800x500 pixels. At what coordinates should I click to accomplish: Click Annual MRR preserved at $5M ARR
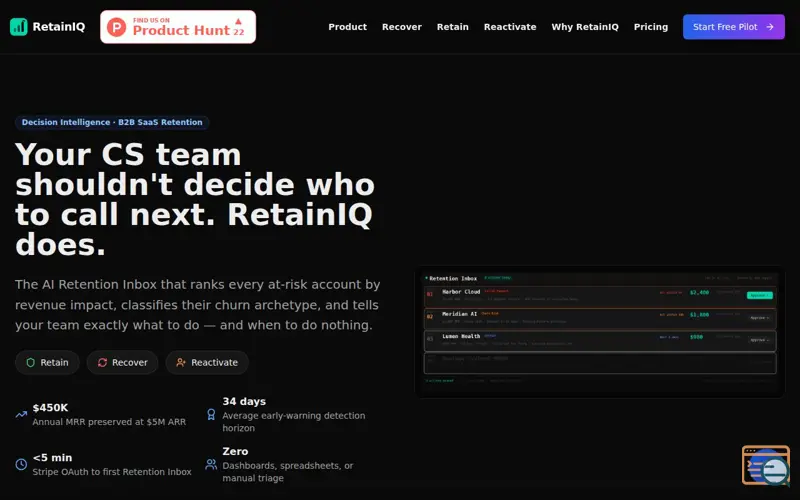click(x=109, y=422)
